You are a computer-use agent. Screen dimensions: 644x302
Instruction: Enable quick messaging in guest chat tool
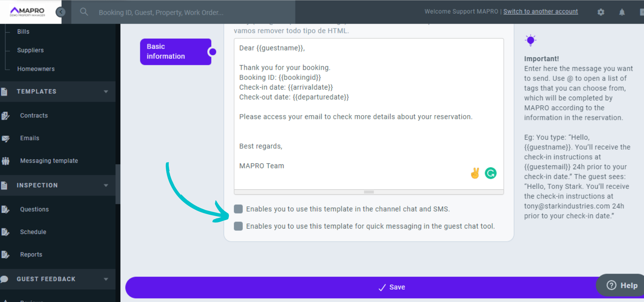tap(238, 226)
